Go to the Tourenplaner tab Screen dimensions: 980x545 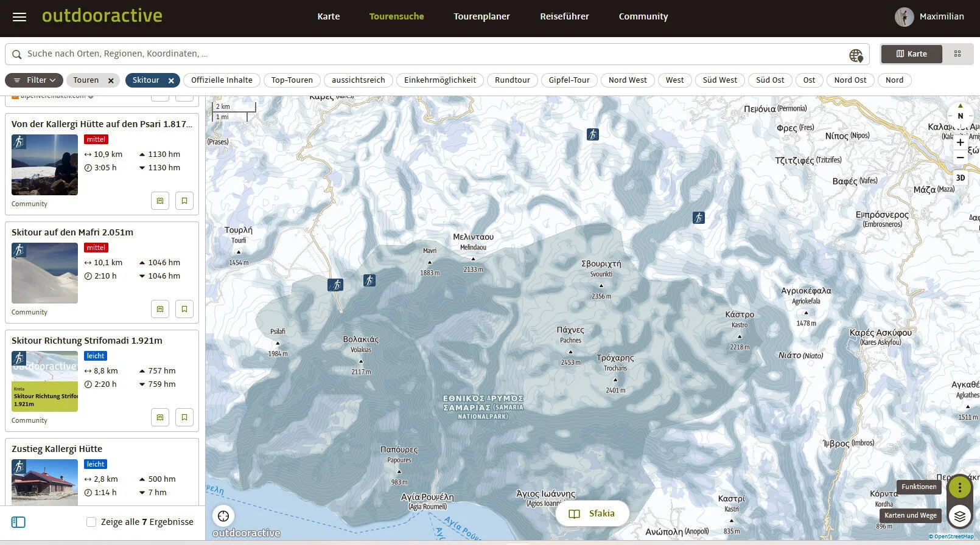[x=481, y=17]
